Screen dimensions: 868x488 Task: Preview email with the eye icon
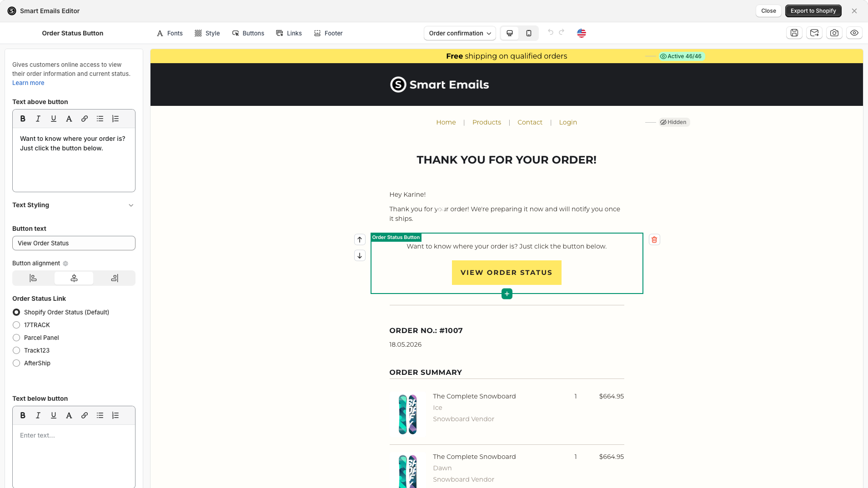(854, 33)
